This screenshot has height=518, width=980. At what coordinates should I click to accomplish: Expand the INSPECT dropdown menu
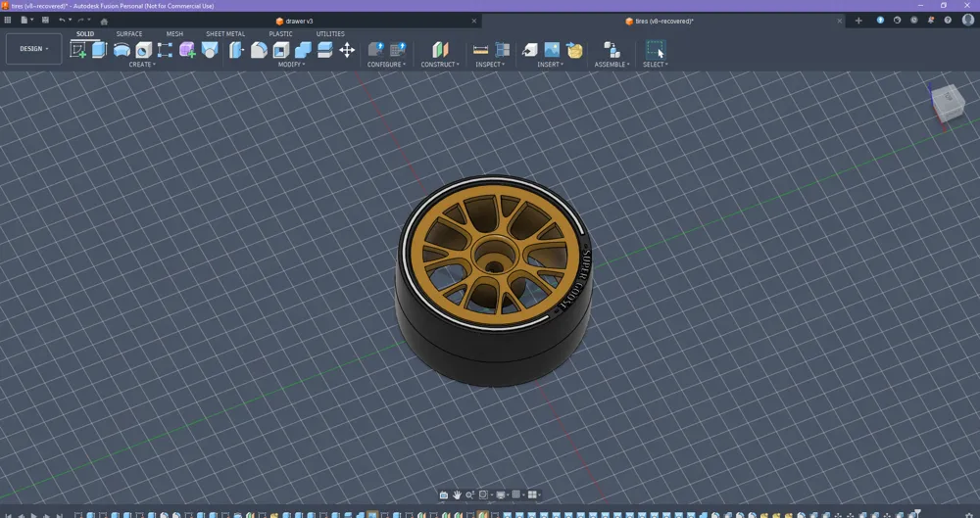coord(491,65)
